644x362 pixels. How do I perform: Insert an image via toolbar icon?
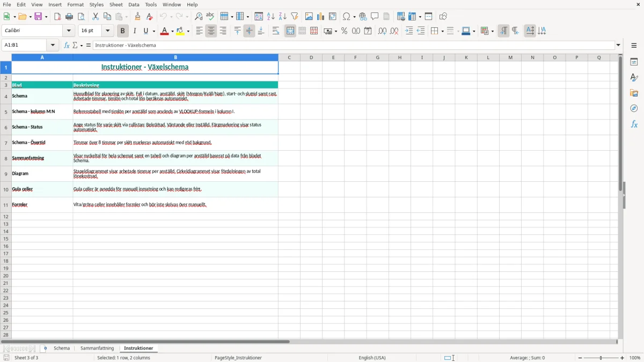coord(309,17)
